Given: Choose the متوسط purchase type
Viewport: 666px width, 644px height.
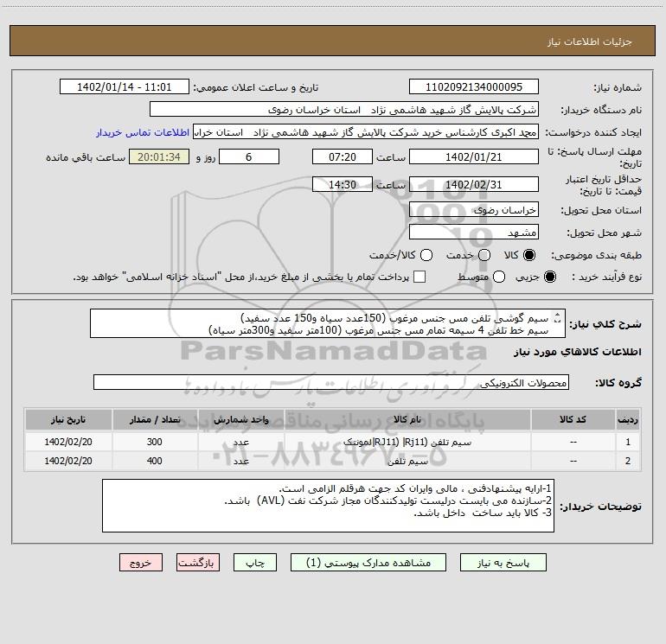Looking at the screenshot, I should pos(484,277).
